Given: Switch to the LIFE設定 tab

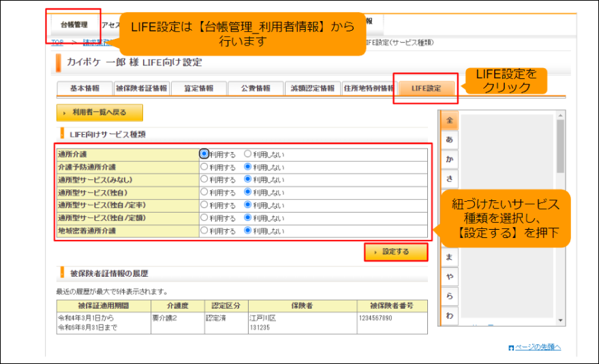Looking at the screenshot, I should 427,88.
